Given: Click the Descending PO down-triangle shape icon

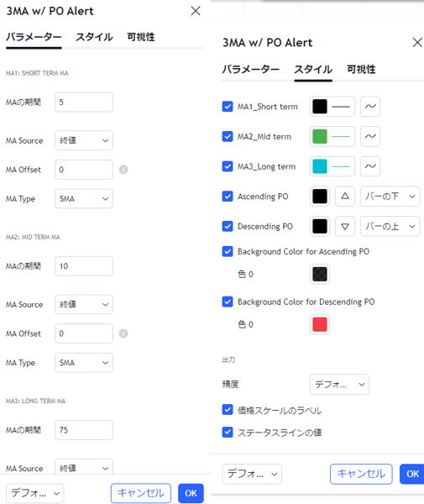Looking at the screenshot, I should coord(345,226).
